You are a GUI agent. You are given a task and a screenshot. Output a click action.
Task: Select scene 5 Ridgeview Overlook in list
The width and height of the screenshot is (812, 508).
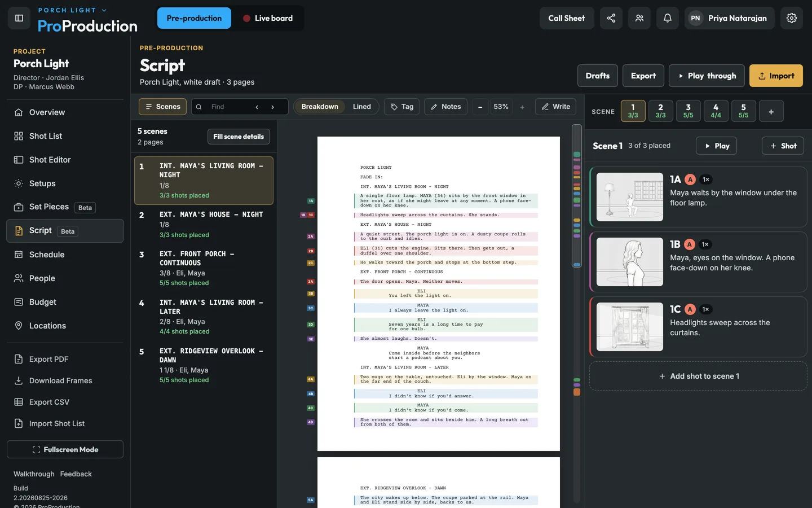coord(204,365)
